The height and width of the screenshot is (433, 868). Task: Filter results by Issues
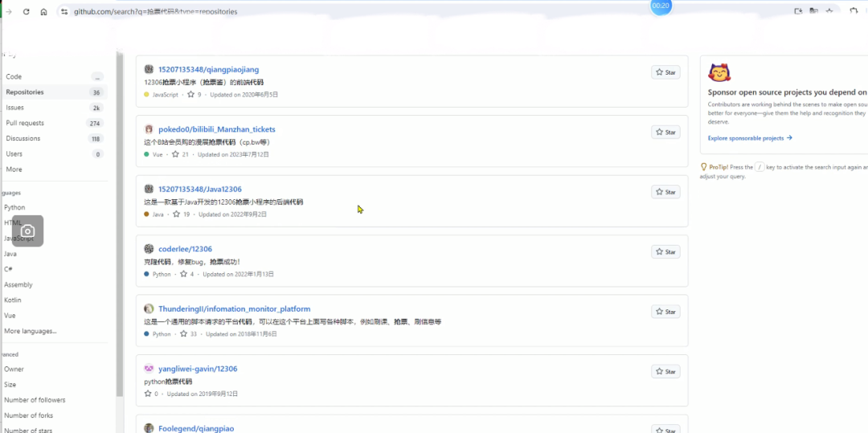[x=55, y=108]
